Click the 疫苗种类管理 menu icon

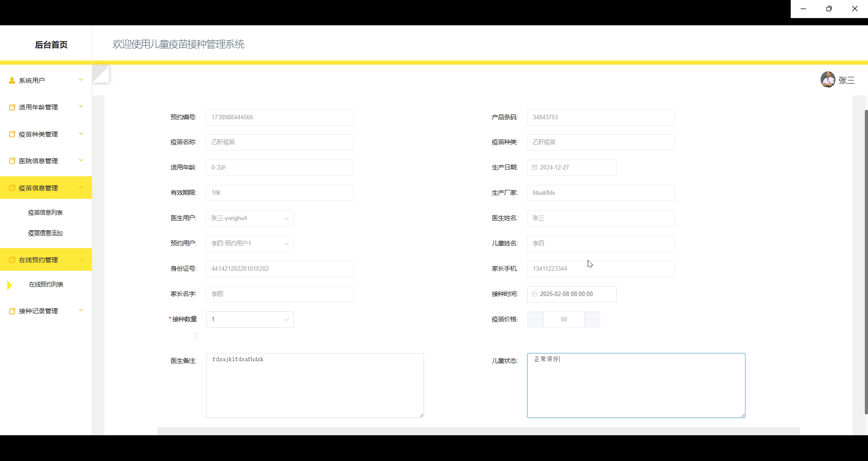coord(12,134)
